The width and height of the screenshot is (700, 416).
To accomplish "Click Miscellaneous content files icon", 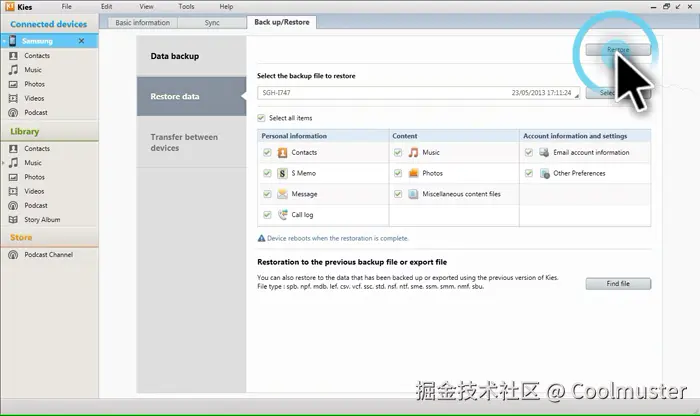I will (x=413, y=194).
